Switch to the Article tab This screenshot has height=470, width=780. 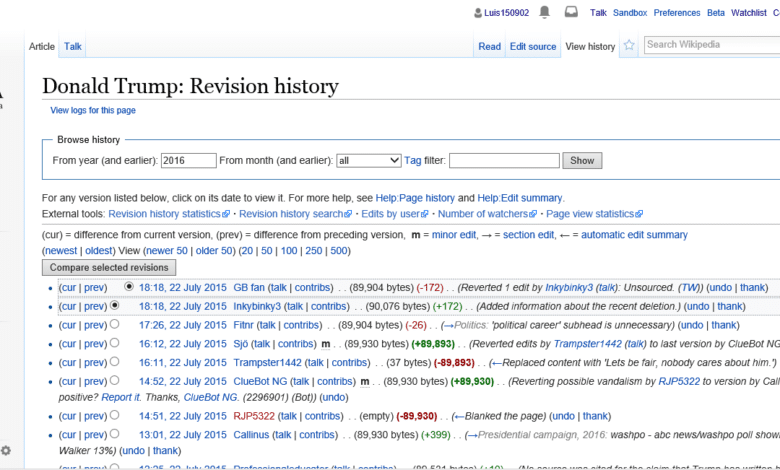pos(42,46)
